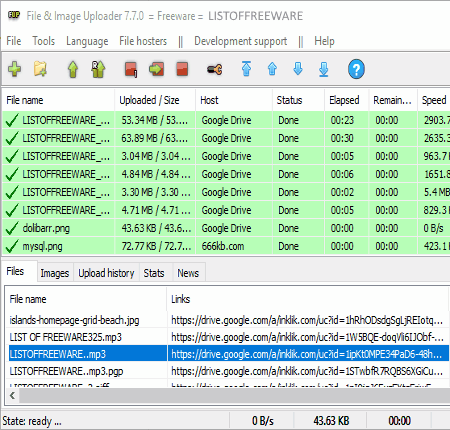Select row with size 63.89 MB
This screenshot has width=450, height=430.
click(x=226, y=138)
